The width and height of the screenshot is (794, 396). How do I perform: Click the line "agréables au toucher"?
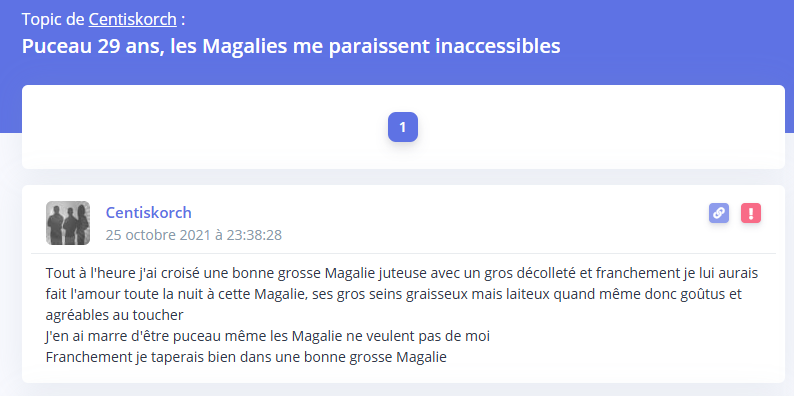click(x=114, y=315)
